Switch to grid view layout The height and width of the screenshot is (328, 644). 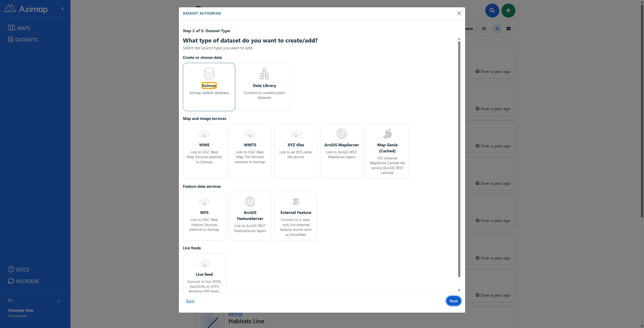tap(508, 29)
